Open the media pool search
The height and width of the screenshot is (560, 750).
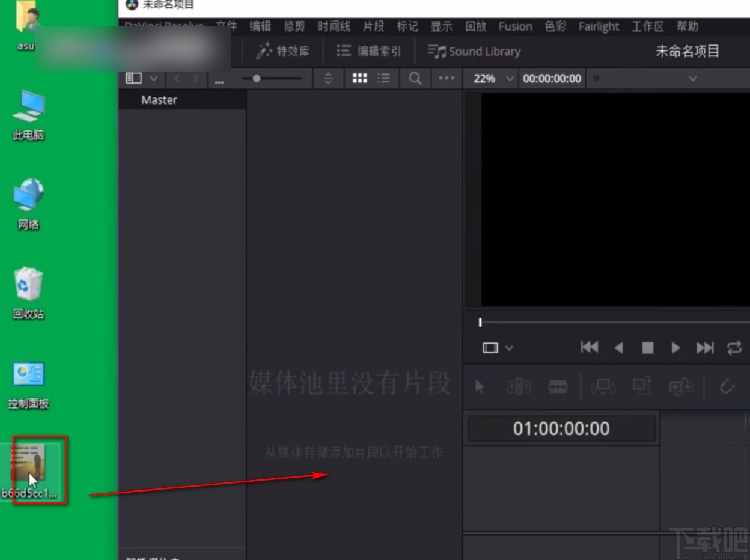[x=415, y=78]
